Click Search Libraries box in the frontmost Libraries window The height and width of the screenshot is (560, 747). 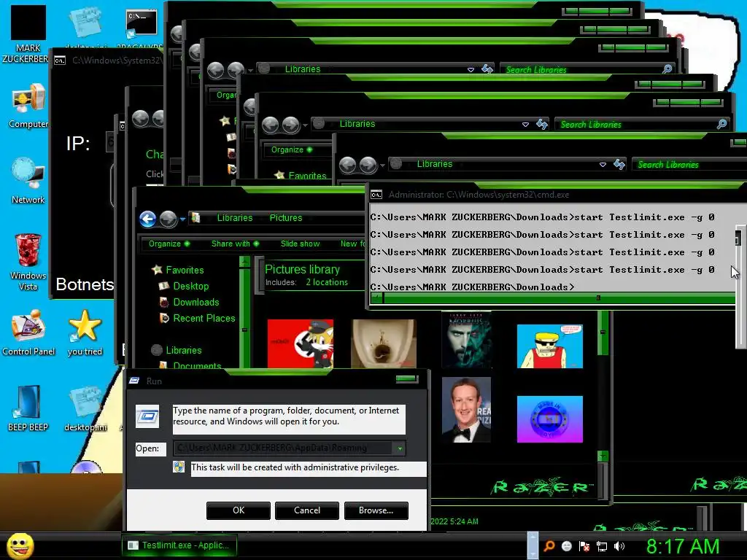pos(689,165)
